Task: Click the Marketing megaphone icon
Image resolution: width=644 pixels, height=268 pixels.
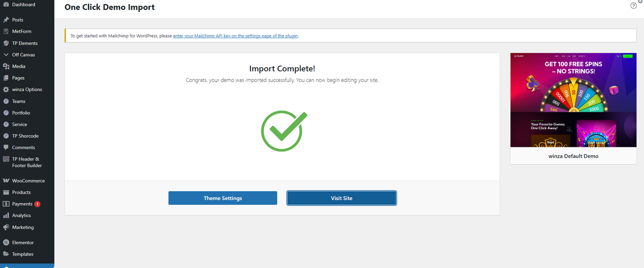Action: click(6, 227)
